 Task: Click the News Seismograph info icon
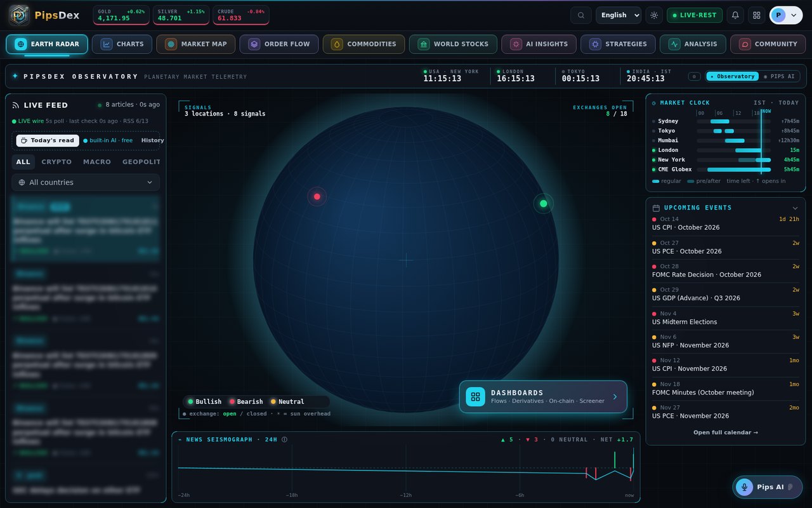284,439
